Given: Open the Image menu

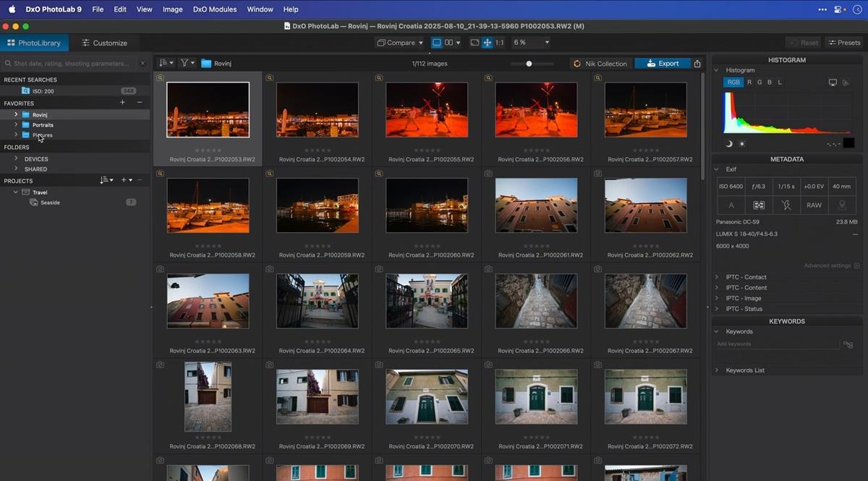Looking at the screenshot, I should (x=172, y=9).
